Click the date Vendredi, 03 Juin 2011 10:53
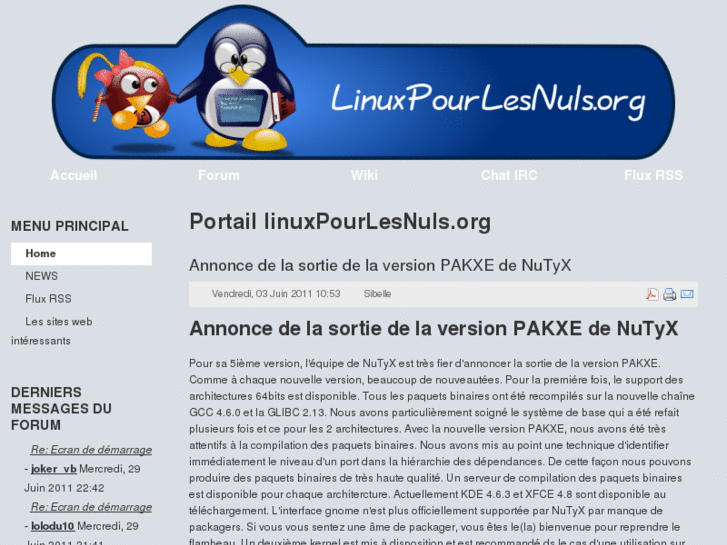727x545 pixels. pos(276,294)
